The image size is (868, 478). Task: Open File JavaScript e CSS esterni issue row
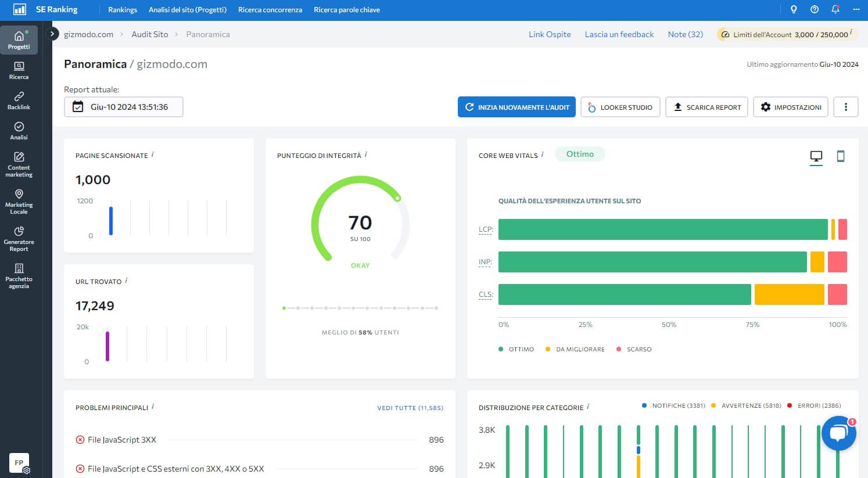click(x=260, y=469)
